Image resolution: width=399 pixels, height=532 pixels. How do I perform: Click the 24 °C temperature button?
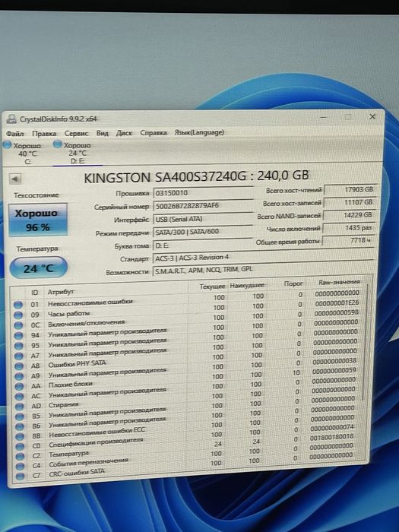point(38,268)
